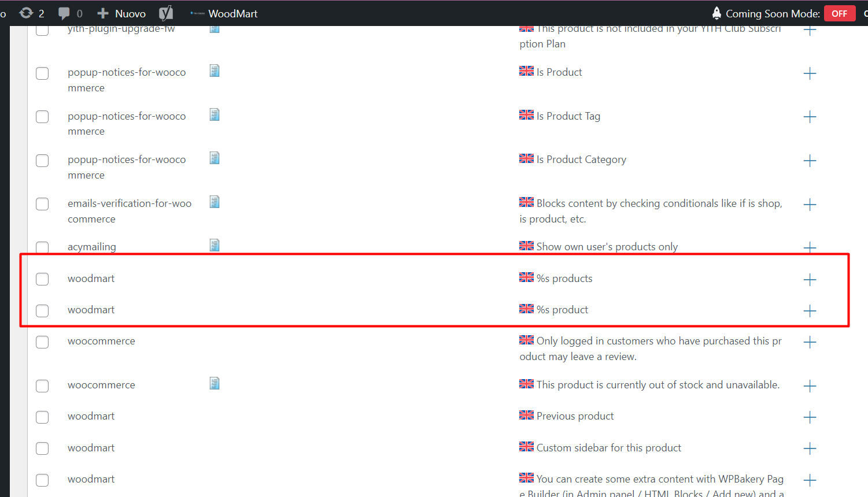This screenshot has width=868, height=497.
Task: Click UK flag beside '%s products'
Action: (x=526, y=277)
